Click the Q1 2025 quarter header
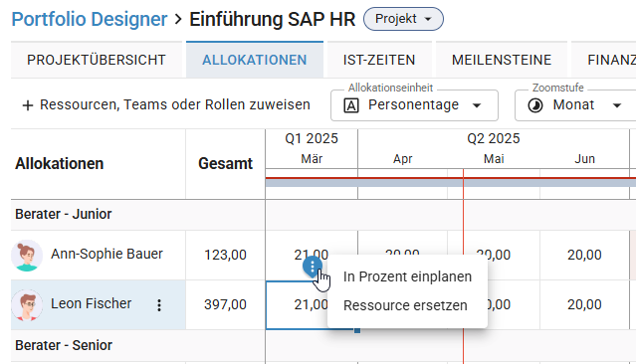Viewport: 636px width, 364px height. click(312, 138)
